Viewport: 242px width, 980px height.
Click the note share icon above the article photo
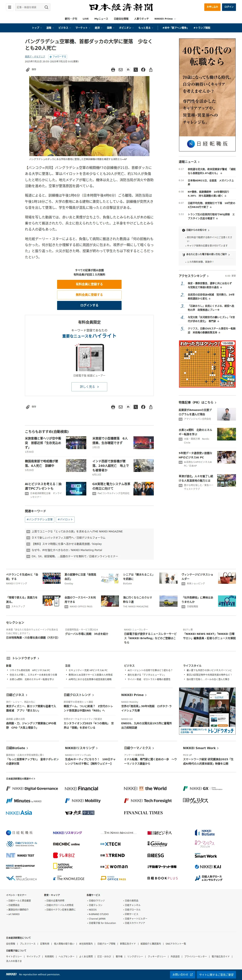(x=128, y=70)
